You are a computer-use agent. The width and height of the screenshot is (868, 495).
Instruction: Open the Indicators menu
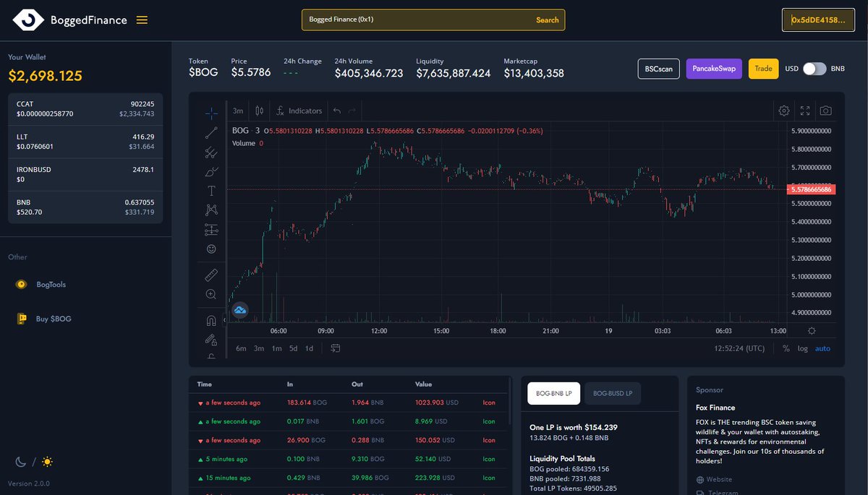(299, 111)
